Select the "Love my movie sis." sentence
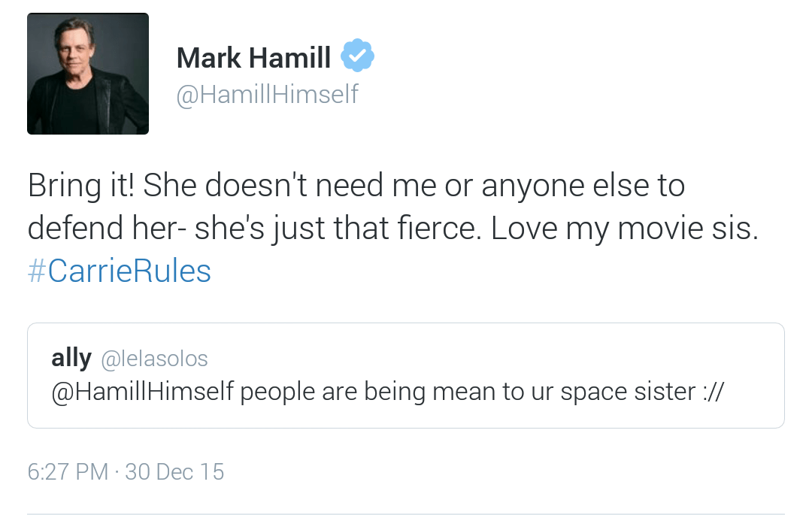The height and width of the screenshot is (515, 812). pyautogui.click(x=624, y=229)
